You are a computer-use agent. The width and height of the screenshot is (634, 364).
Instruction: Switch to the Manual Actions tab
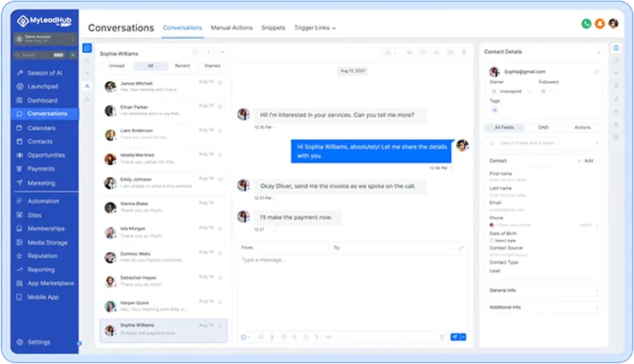232,28
